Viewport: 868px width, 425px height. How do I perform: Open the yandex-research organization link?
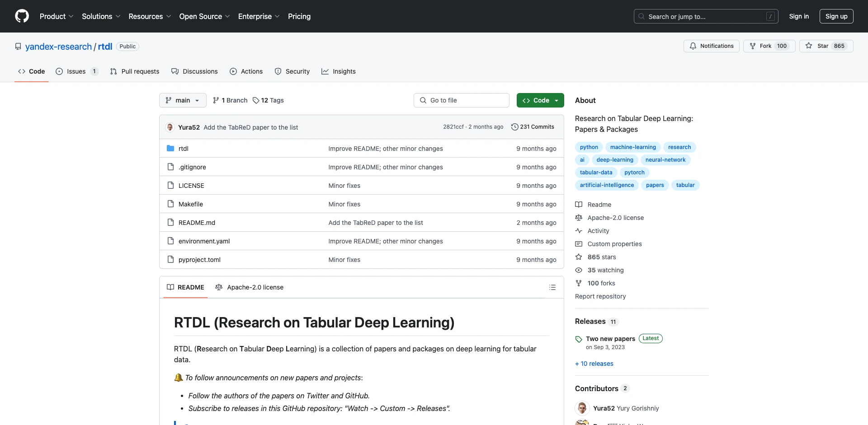[58, 47]
